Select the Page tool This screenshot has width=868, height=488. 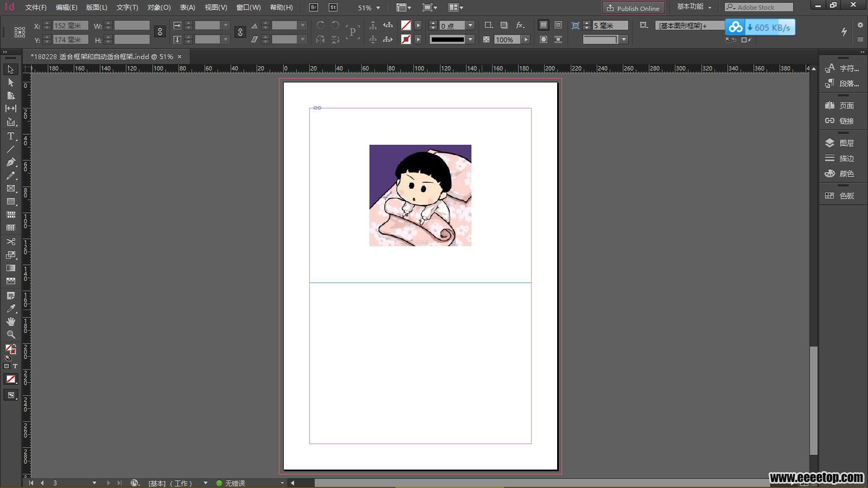(10, 95)
